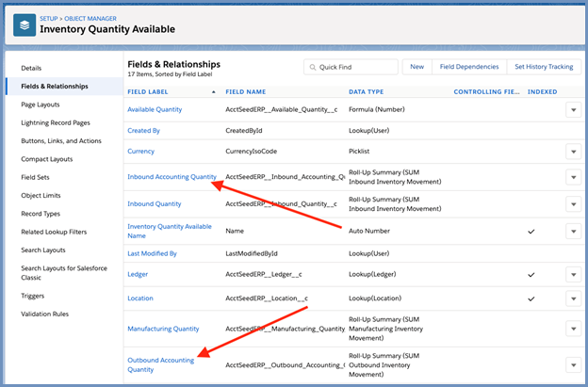Go to Triggers section

pyautogui.click(x=33, y=296)
